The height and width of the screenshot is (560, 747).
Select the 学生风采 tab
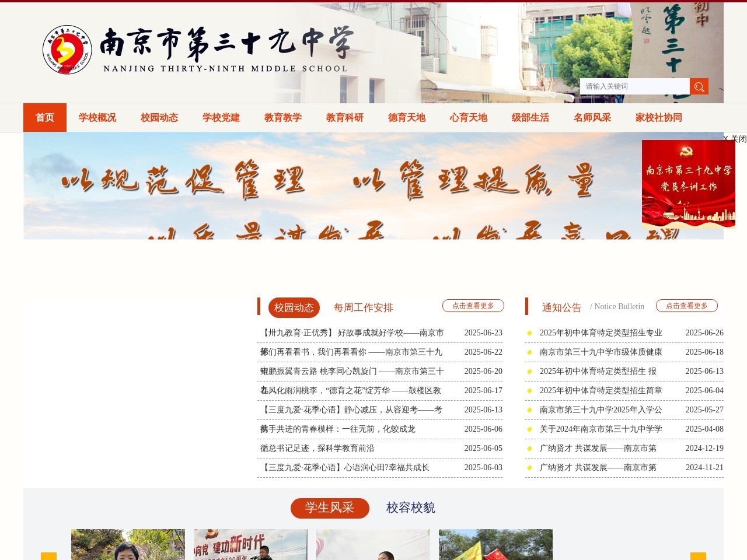coord(330,508)
